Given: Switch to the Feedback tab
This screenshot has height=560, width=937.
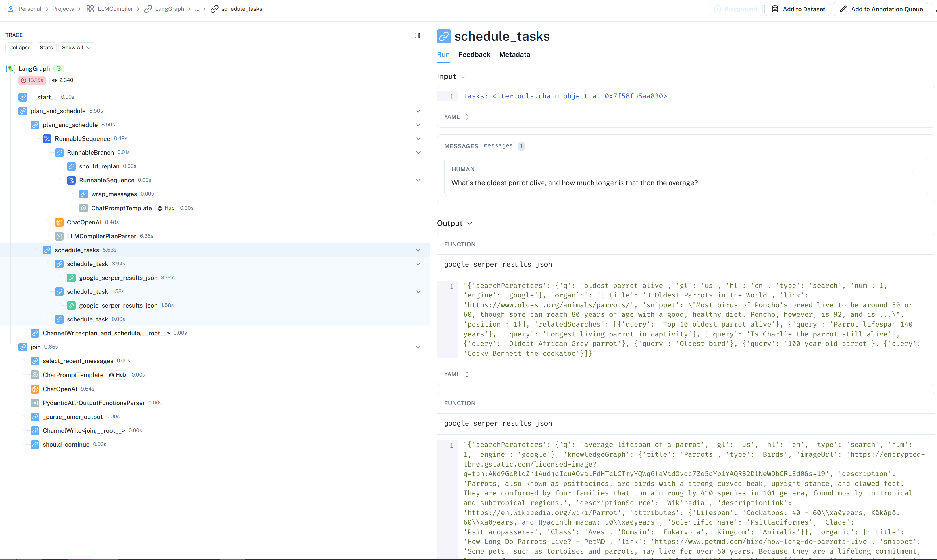Looking at the screenshot, I should tap(474, 54).
